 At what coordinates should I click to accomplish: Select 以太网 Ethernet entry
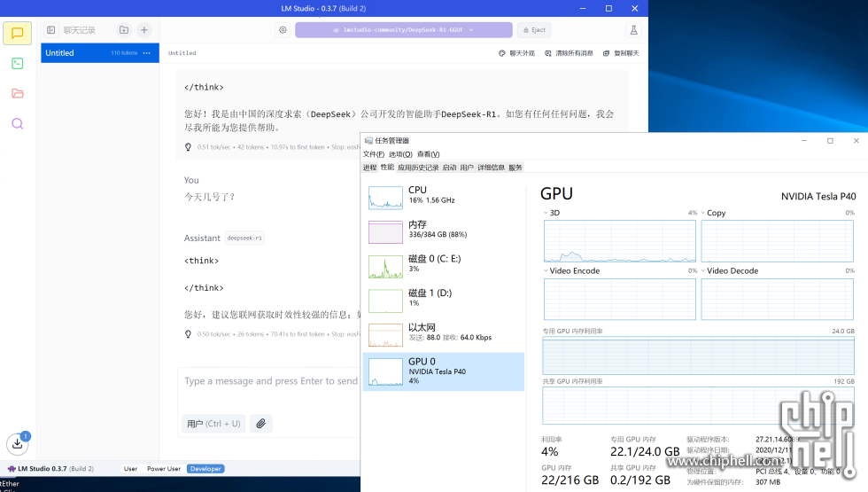(x=444, y=335)
